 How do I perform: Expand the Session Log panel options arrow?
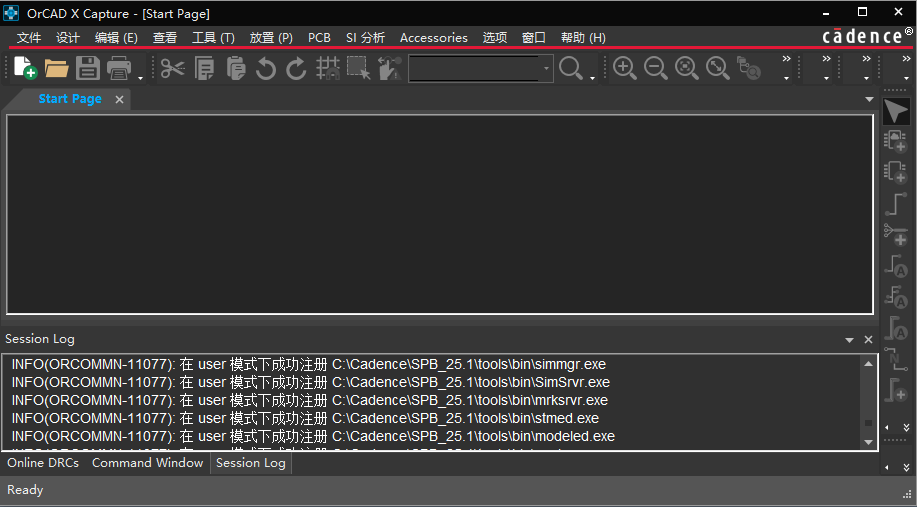850,340
